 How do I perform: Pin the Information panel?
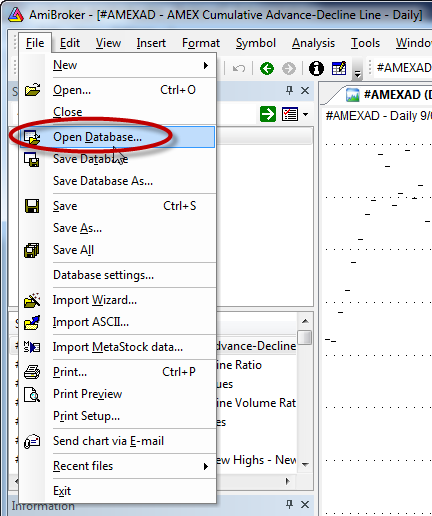(x=289, y=504)
